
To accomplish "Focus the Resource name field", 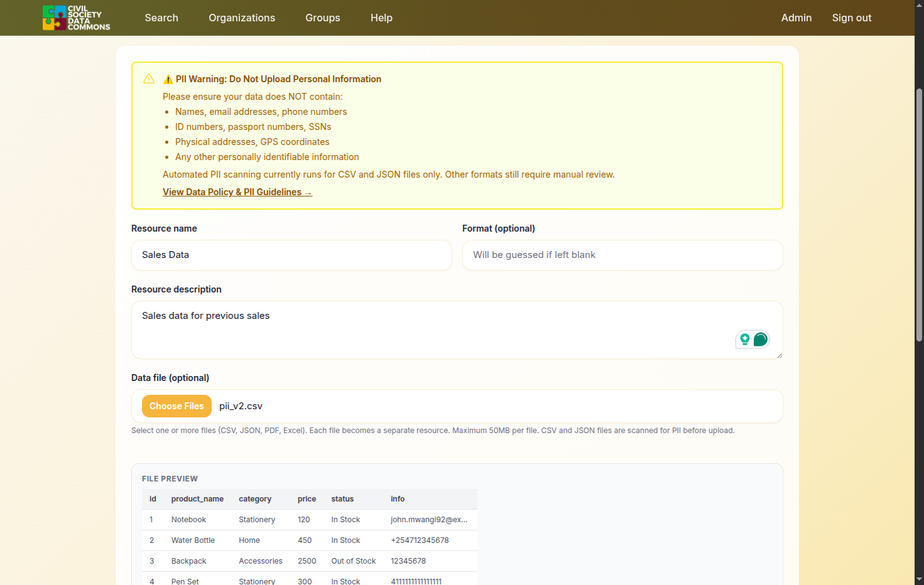I will coord(291,255).
